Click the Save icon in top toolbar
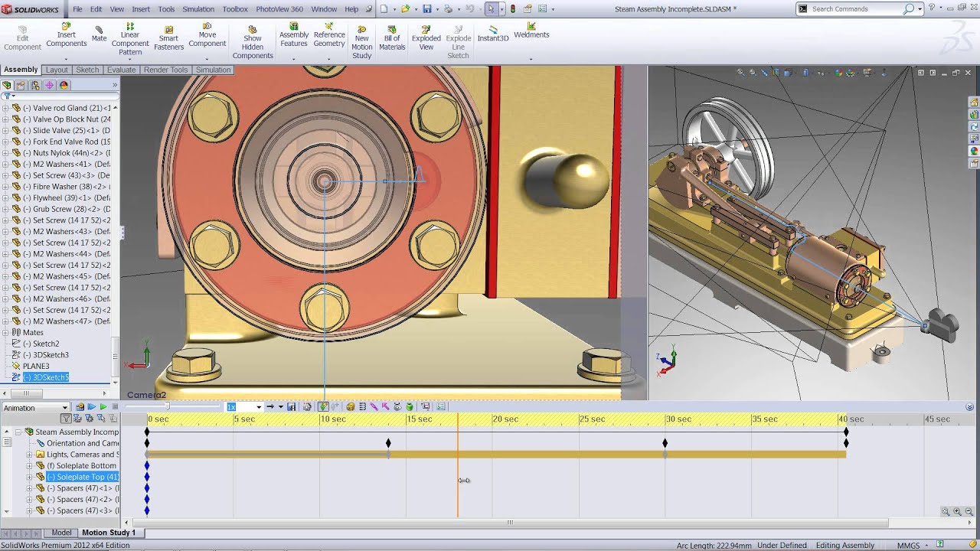 click(427, 9)
